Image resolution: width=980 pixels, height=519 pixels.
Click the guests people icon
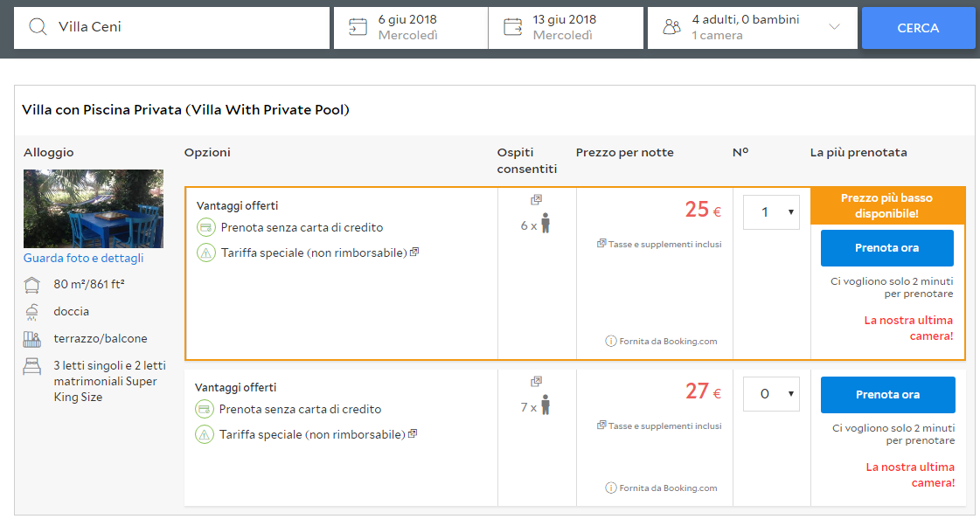pos(671,27)
